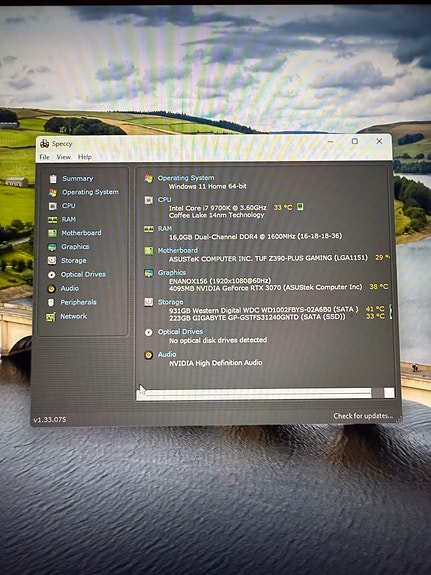
Task: Select the Audio speaker icon in sidebar
Action: 51,289
